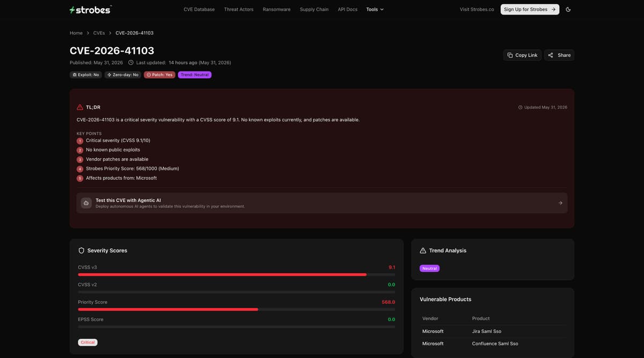This screenshot has width=644, height=358.
Task: Go to Threat Actors page
Action: tap(239, 10)
